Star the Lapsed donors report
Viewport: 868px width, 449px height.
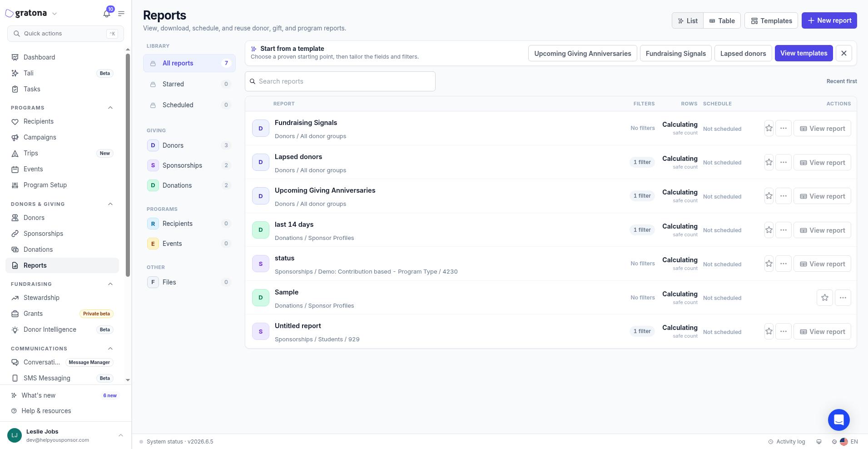[x=769, y=162]
